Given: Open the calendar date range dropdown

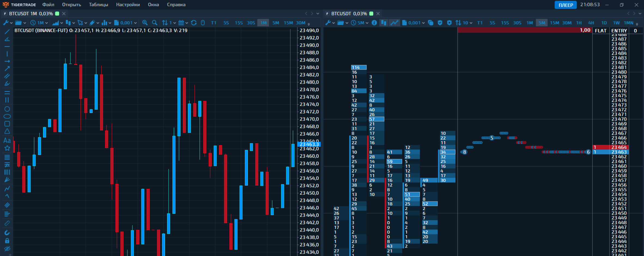Looking at the screenshot, I should 183,23.
